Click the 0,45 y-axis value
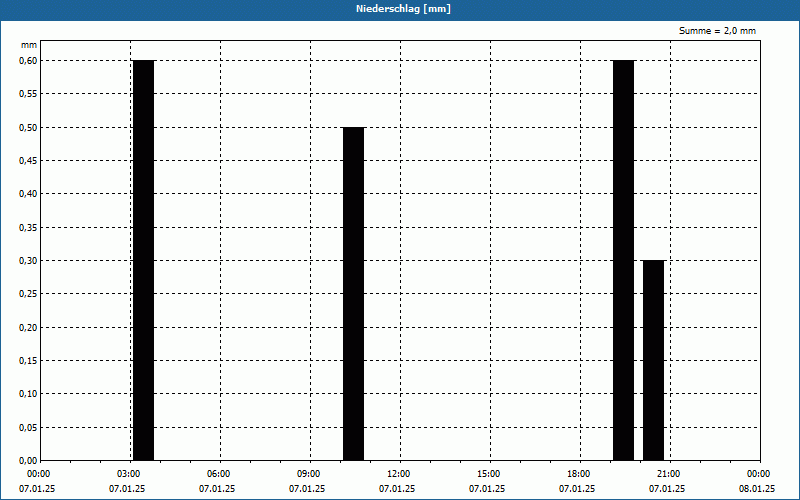 coord(28,161)
